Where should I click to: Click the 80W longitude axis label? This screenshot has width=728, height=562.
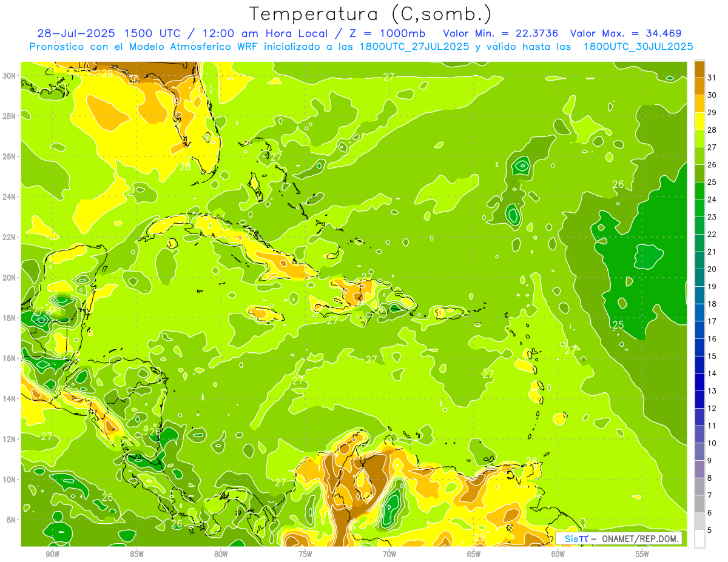pos(221,554)
